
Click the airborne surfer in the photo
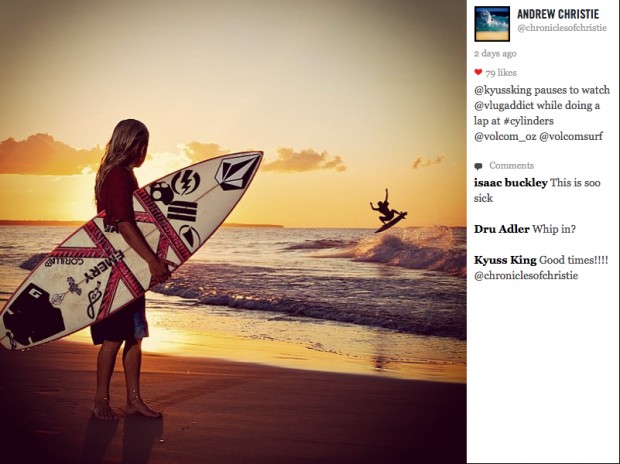(x=388, y=211)
